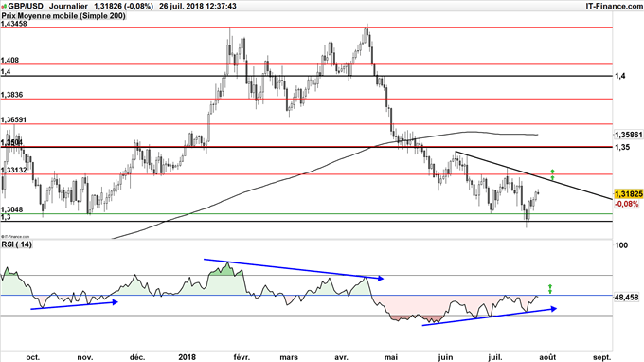
Task: Click the 1,33132 level label
Action: click(x=13, y=170)
